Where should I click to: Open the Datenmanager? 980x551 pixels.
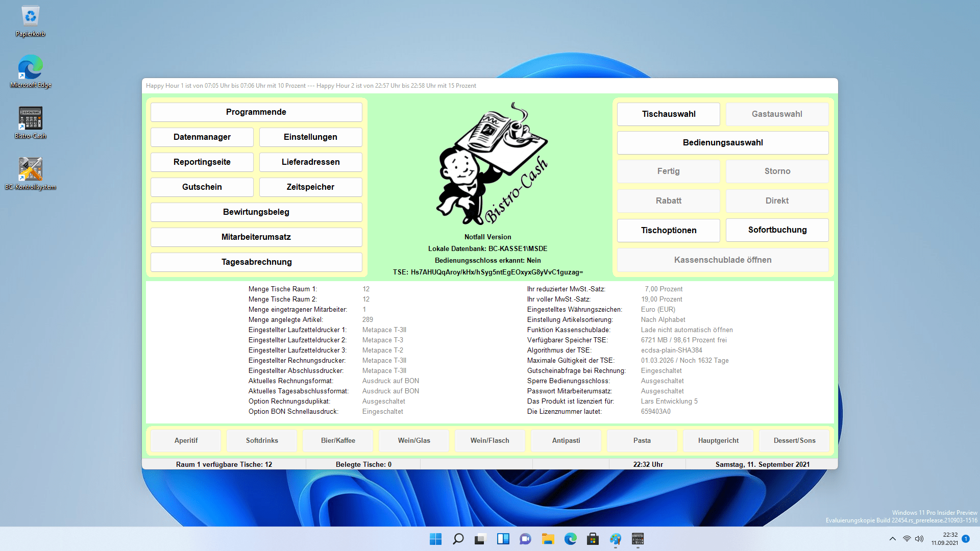(202, 137)
